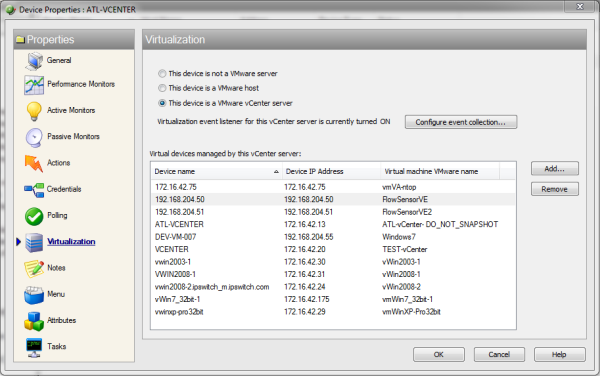Image resolution: width=600 pixels, height=376 pixels.
Task: Open the Virtualization section link
Action: point(71,241)
